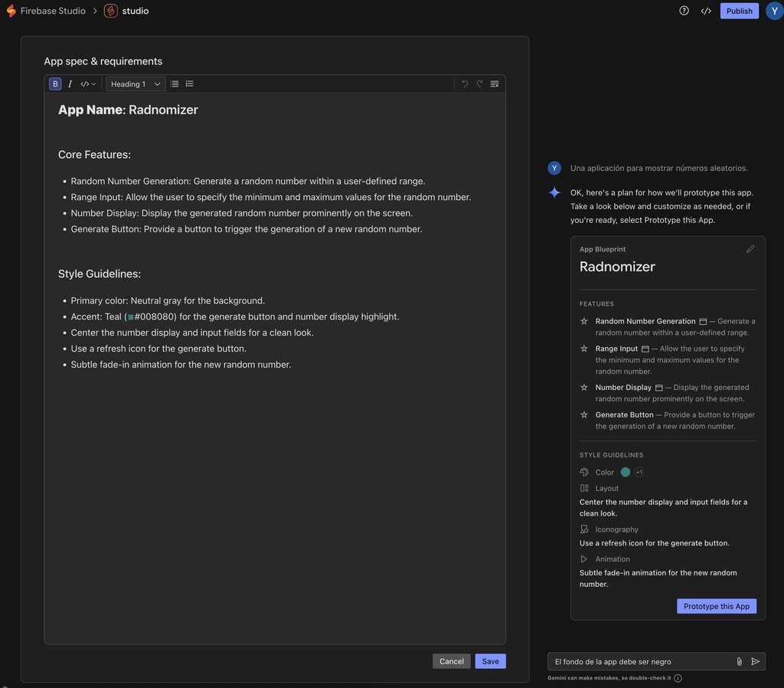Click the send message icon
784x688 pixels.
click(x=755, y=660)
